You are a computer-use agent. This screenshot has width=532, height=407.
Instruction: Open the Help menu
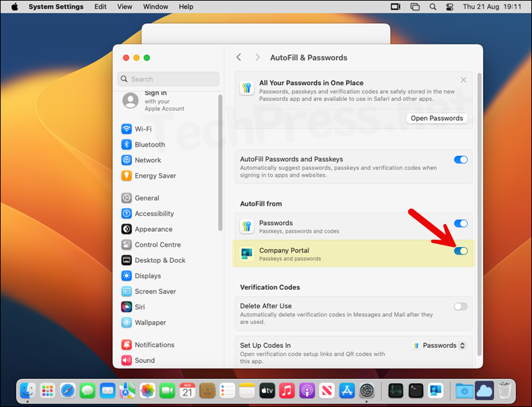coord(186,7)
